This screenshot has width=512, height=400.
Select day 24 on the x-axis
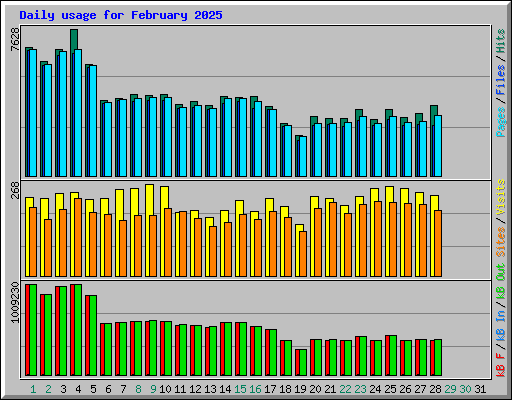[x=375, y=389]
